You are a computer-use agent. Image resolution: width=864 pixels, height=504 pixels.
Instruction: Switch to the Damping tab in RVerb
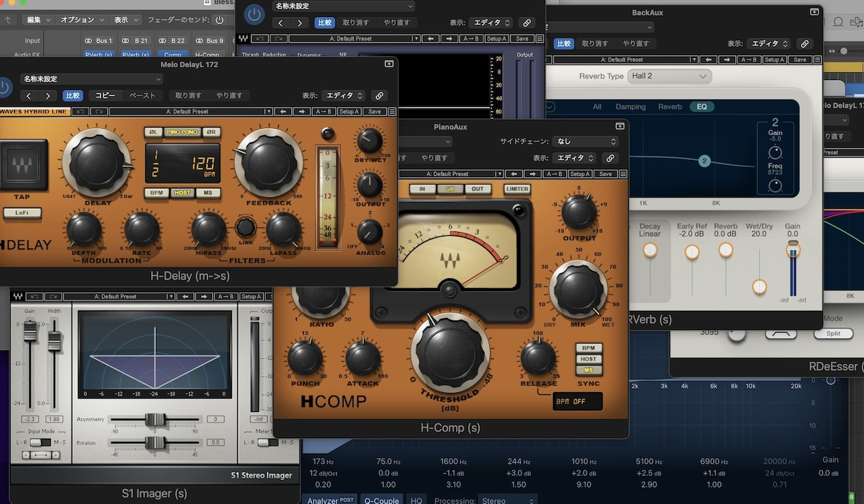(630, 107)
